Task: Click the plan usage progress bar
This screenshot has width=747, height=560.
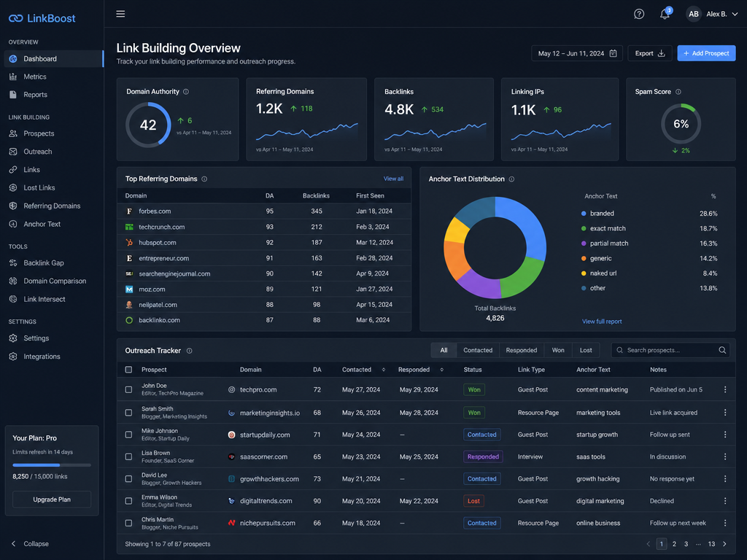Action: coord(52,464)
